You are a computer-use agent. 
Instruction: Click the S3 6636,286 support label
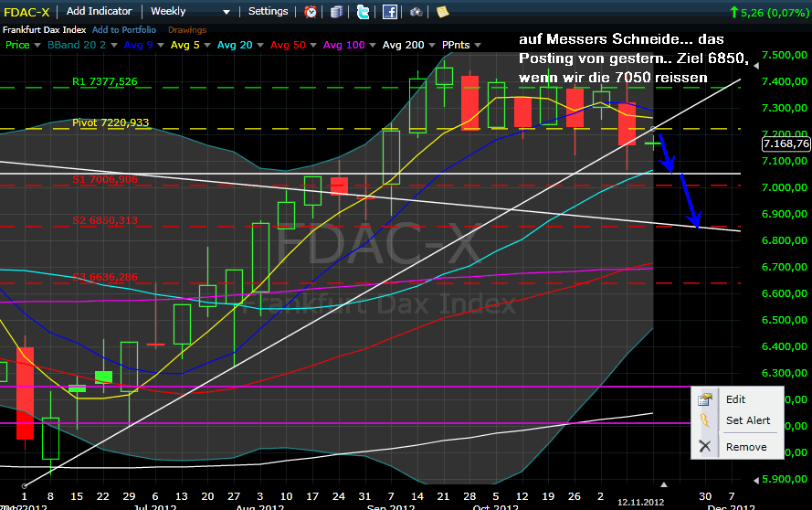(105, 277)
